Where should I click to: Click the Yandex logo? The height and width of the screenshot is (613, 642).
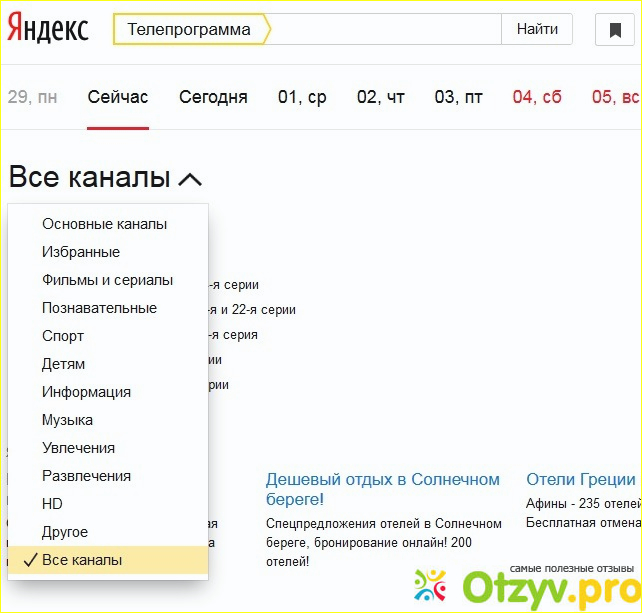(48, 28)
